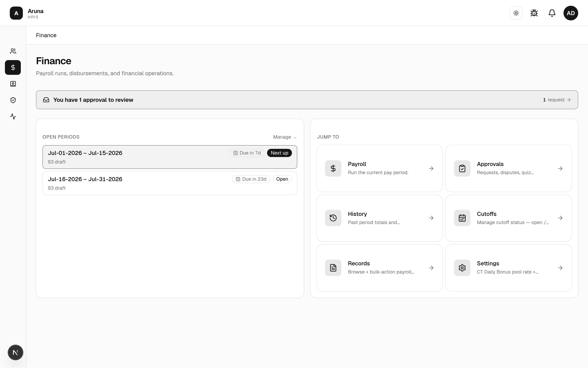Open notifications bell
The width and height of the screenshot is (588, 368).
coord(552,13)
